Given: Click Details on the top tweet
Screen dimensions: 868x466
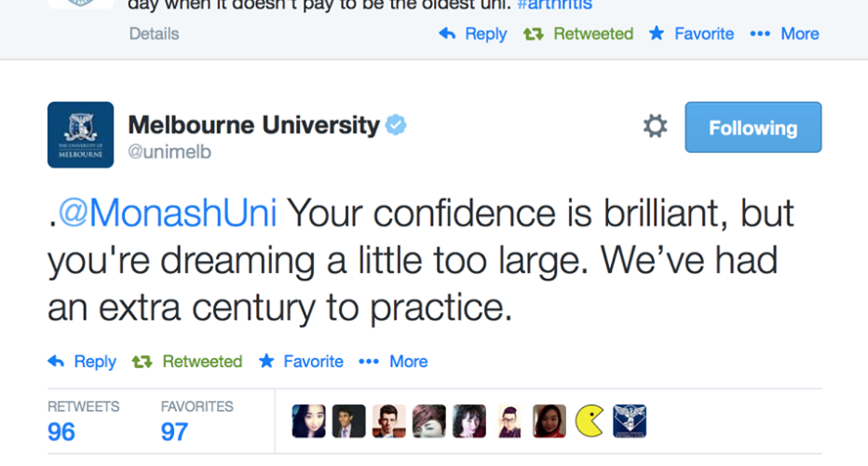Looking at the screenshot, I should point(154,34).
